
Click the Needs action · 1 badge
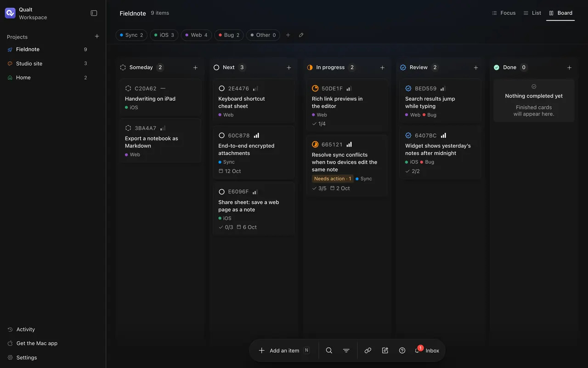click(x=333, y=179)
